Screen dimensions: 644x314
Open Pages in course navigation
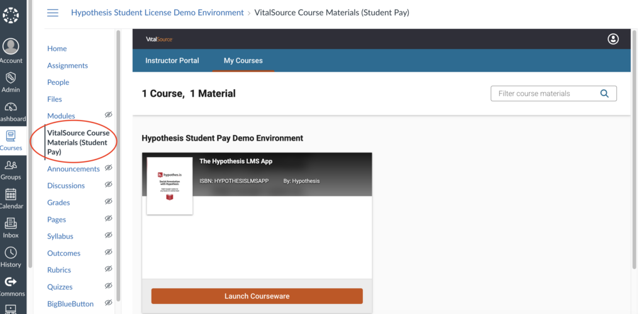tap(56, 220)
